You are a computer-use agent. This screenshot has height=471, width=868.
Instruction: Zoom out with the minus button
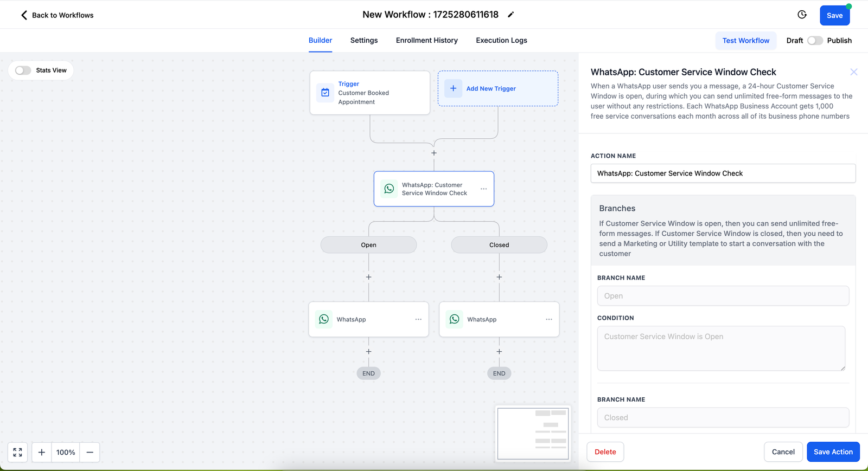point(90,452)
